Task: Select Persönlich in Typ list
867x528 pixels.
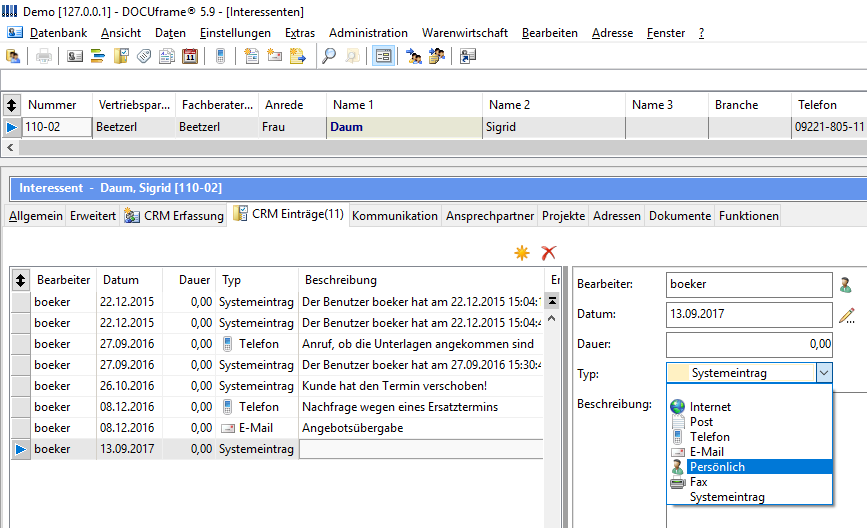Action: point(750,467)
